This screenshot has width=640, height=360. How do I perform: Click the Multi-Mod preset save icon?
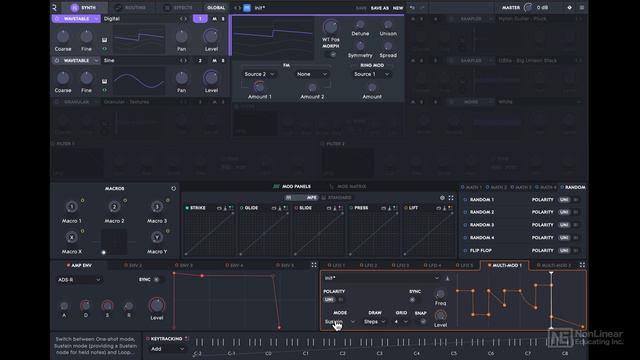click(x=447, y=278)
